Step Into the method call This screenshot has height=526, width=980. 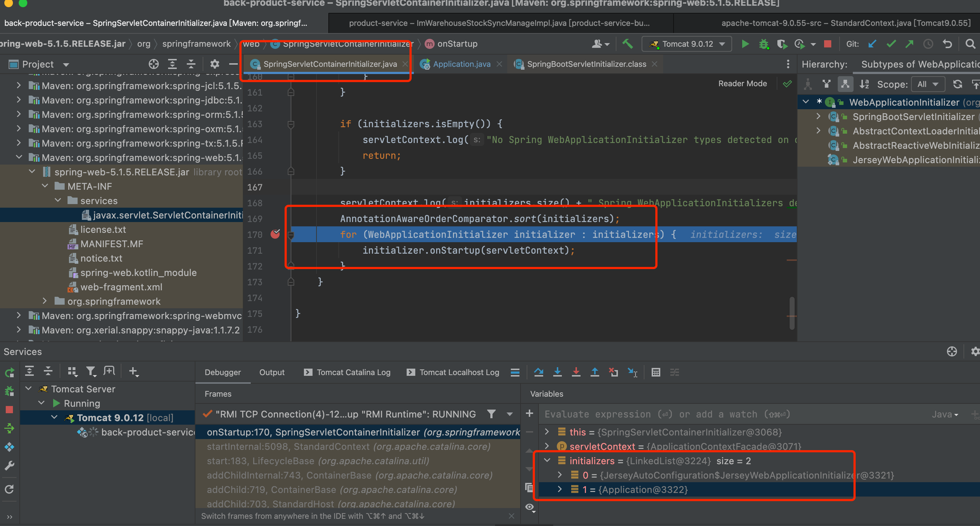pyautogui.click(x=557, y=372)
